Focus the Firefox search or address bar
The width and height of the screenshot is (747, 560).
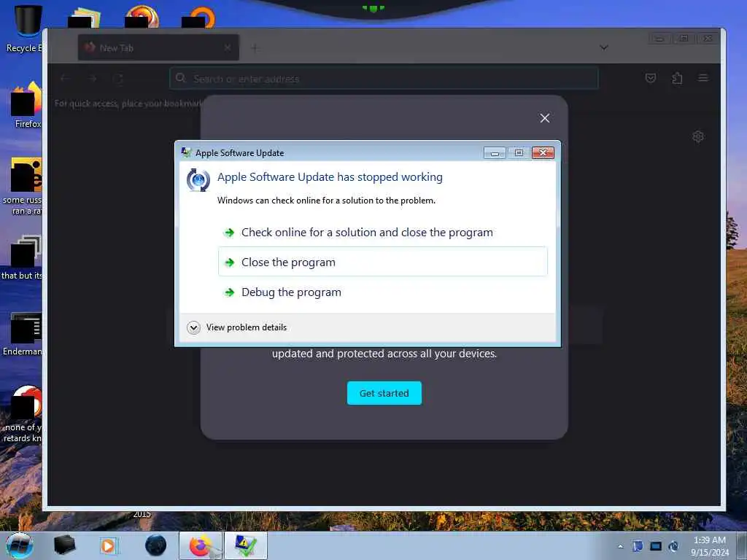384,78
